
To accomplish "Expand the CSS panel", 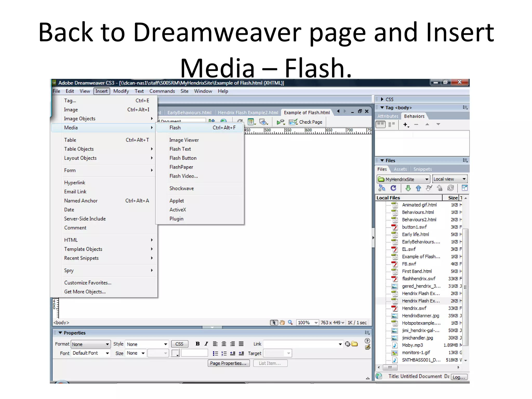I will click(382, 99).
